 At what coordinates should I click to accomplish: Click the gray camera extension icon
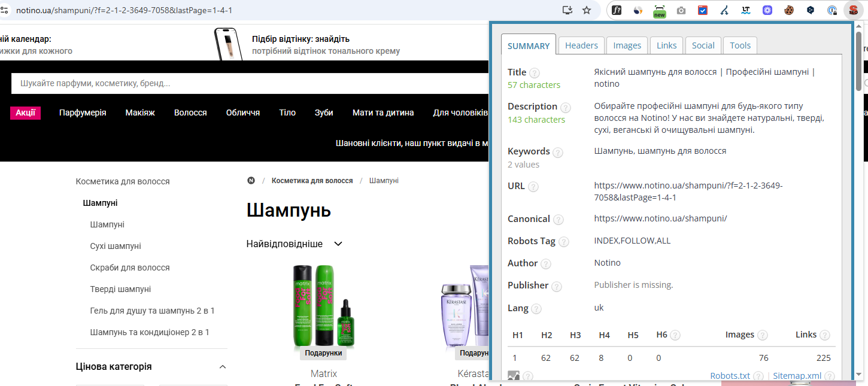click(x=681, y=10)
